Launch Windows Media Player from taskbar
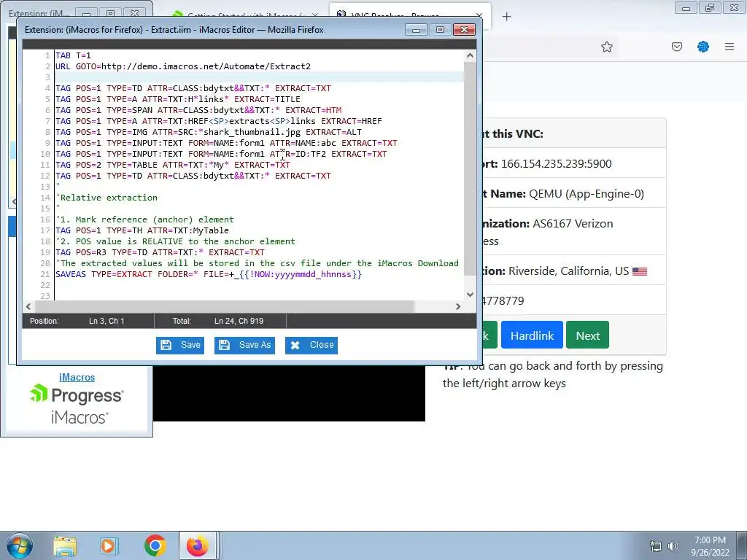 click(x=109, y=545)
